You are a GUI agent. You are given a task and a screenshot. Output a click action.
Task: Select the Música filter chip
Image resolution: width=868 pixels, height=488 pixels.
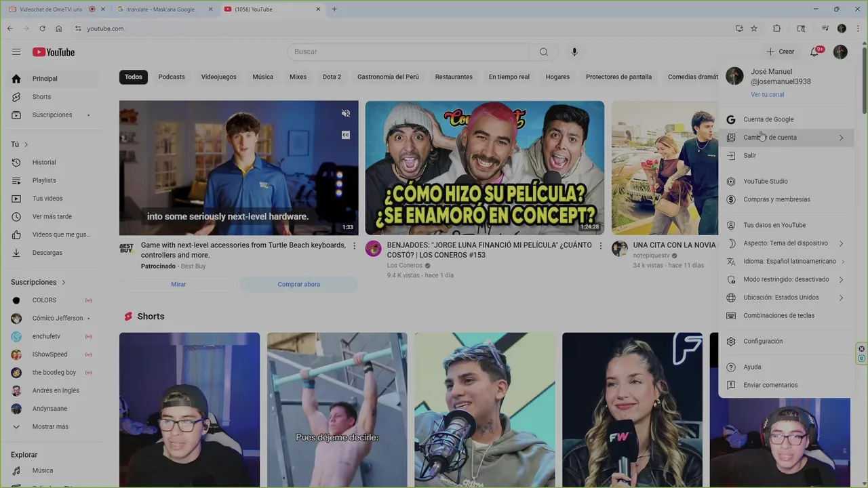pos(263,77)
